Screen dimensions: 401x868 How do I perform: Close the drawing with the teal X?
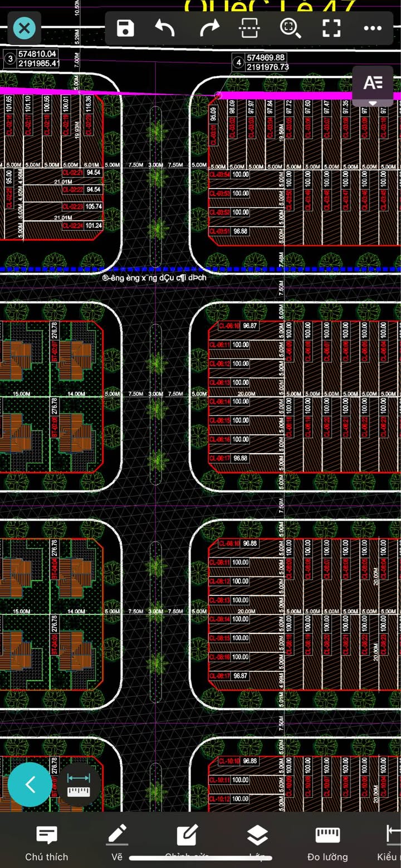24,28
